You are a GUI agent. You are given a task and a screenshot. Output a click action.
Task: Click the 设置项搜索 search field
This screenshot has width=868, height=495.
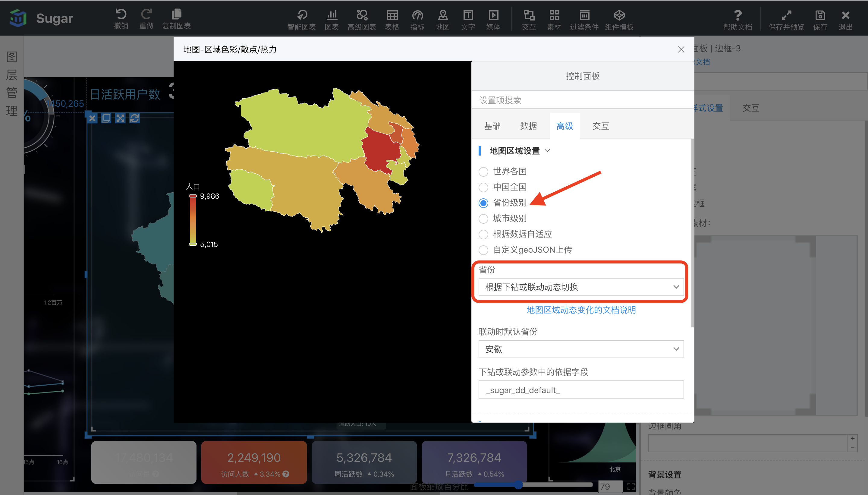point(582,100)
